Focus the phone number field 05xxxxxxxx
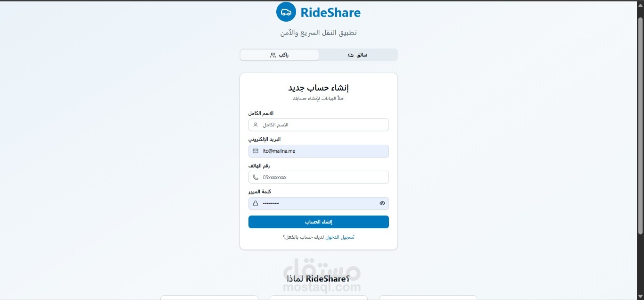 click(x=319, y=177)
